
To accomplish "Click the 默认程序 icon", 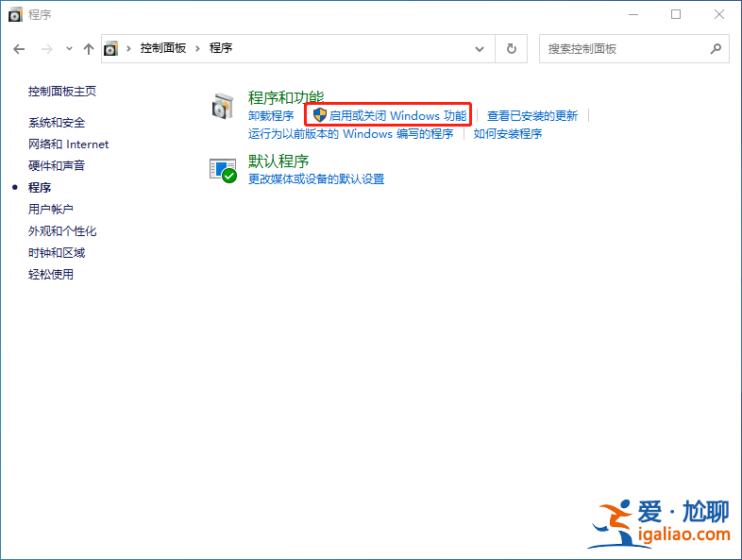I will point(223,170).
